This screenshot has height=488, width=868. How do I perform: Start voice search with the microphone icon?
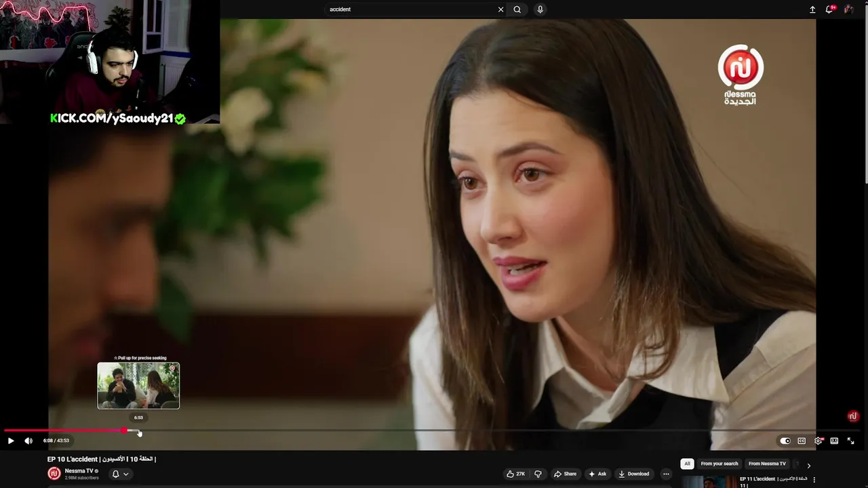[x=540, y=9]
